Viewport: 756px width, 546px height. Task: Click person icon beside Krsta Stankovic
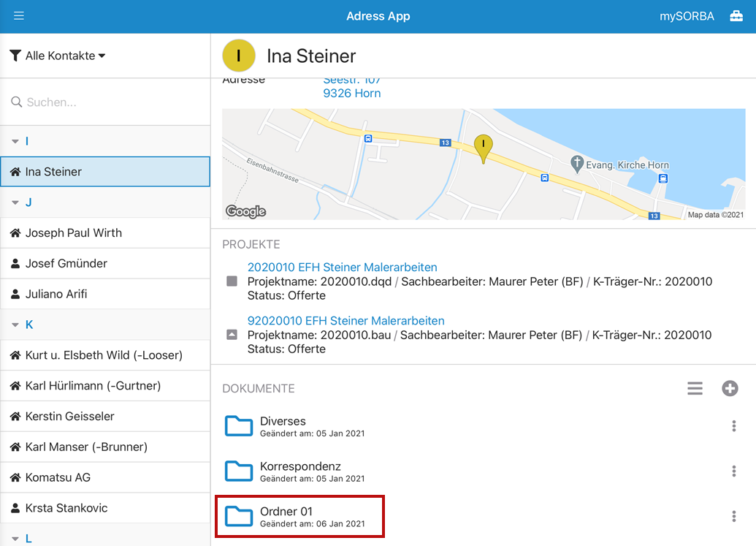coord(15,508)
